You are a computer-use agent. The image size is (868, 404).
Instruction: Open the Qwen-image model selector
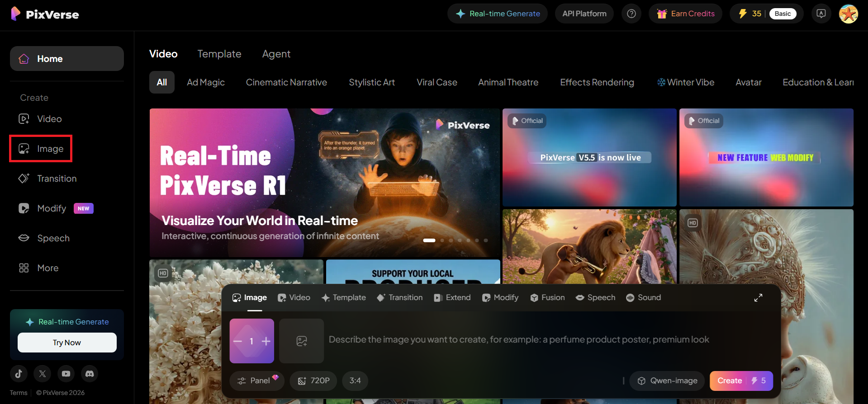point(667,381)
